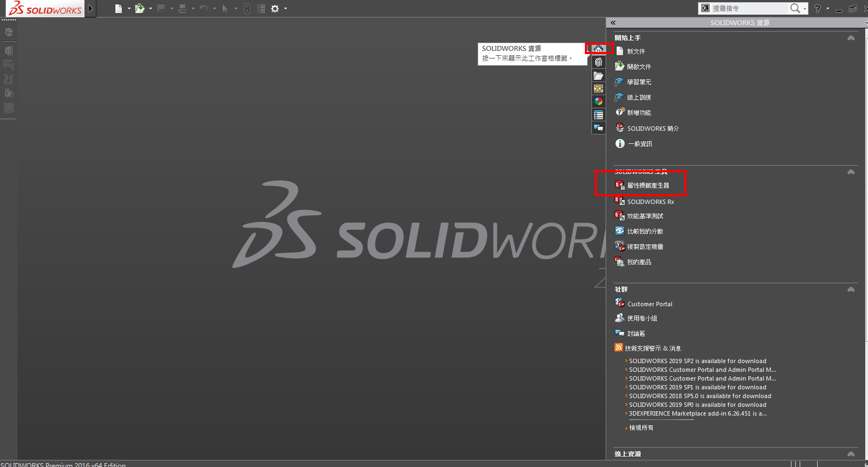Image resolution: width=868 pixels, height=467 pixels.
Task: Open the file properties list icon
Action: tap(261, 8)
